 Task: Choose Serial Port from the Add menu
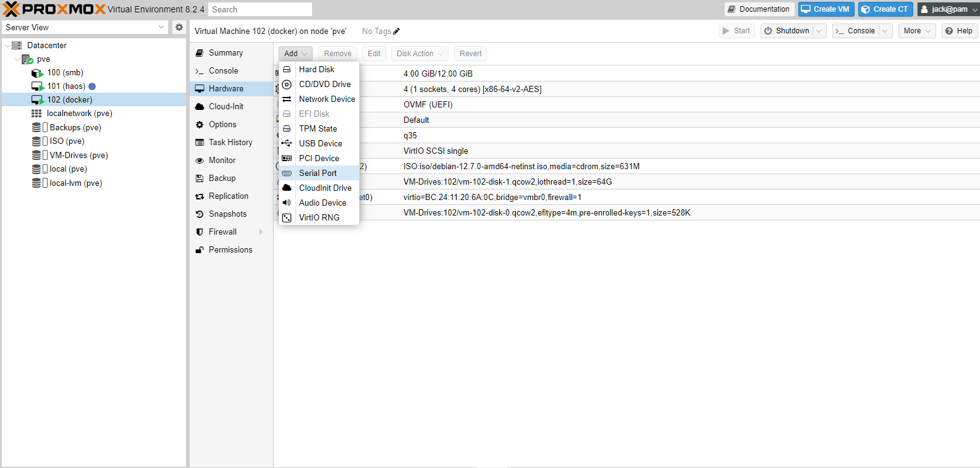[318, 173]
